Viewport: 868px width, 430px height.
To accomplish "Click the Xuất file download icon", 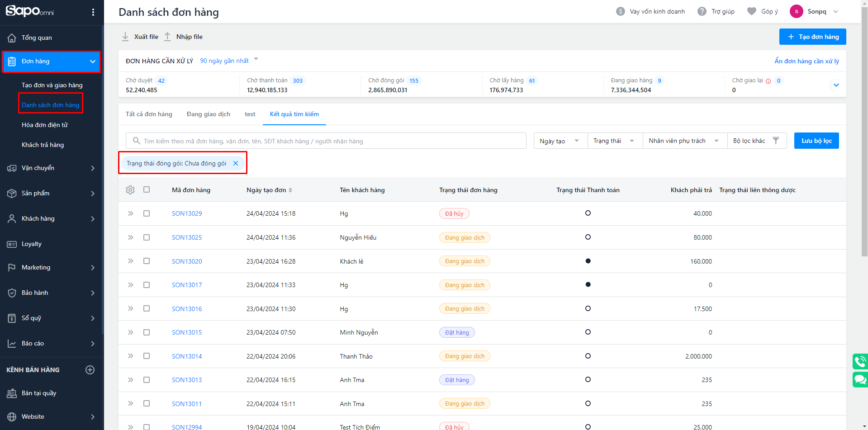I will click(x=125, y=37).
